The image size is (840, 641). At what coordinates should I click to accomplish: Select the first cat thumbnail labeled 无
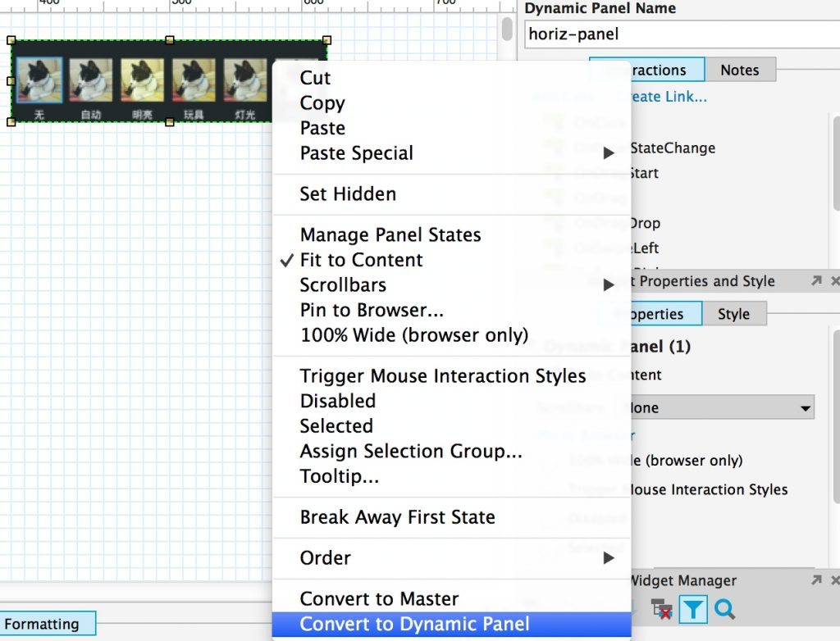click(x=39, y=80)
